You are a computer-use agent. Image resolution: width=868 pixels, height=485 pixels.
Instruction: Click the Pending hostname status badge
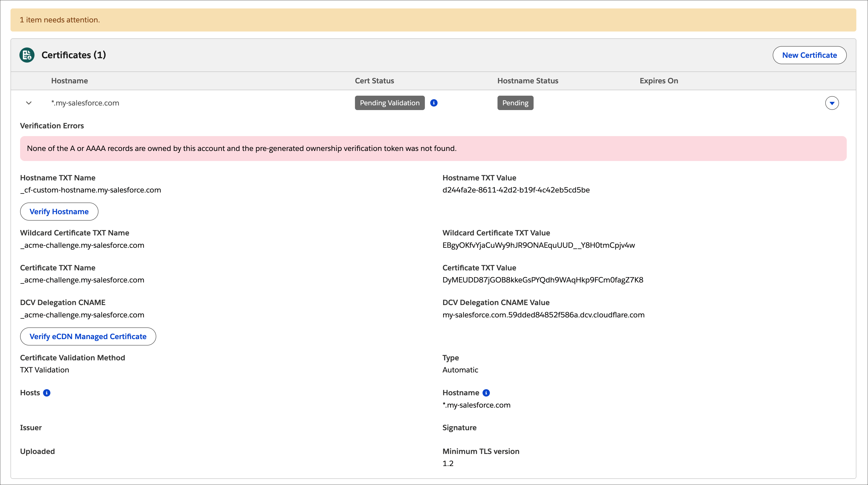(515, 103)
